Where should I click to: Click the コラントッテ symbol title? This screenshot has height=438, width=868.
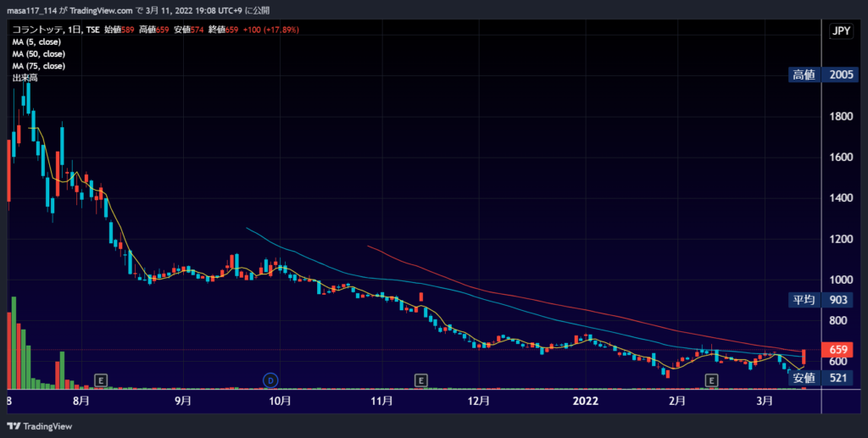(37, 30)
